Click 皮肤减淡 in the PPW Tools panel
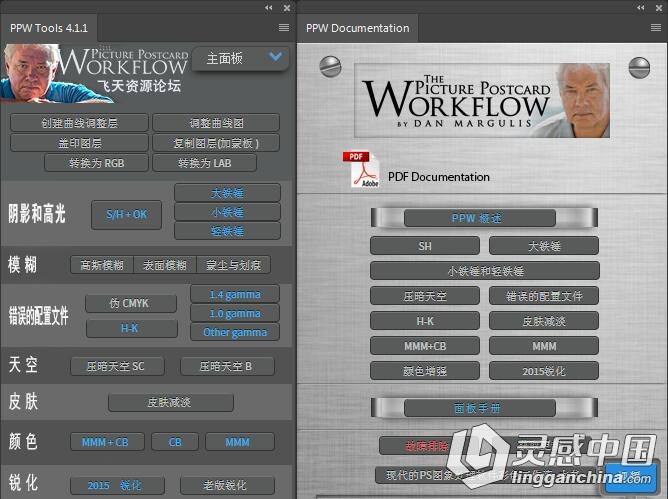Screen dimensions: 668x499 pyautogui.click(x=171, y=403)
